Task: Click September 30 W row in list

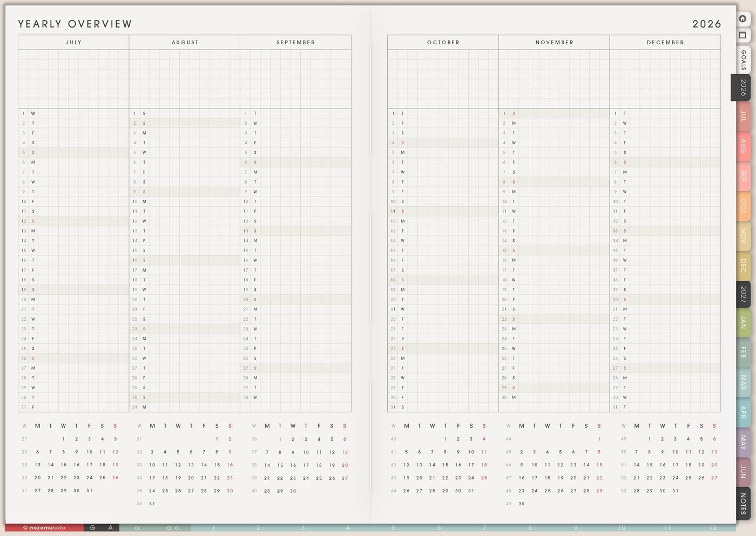Action: 295,397
